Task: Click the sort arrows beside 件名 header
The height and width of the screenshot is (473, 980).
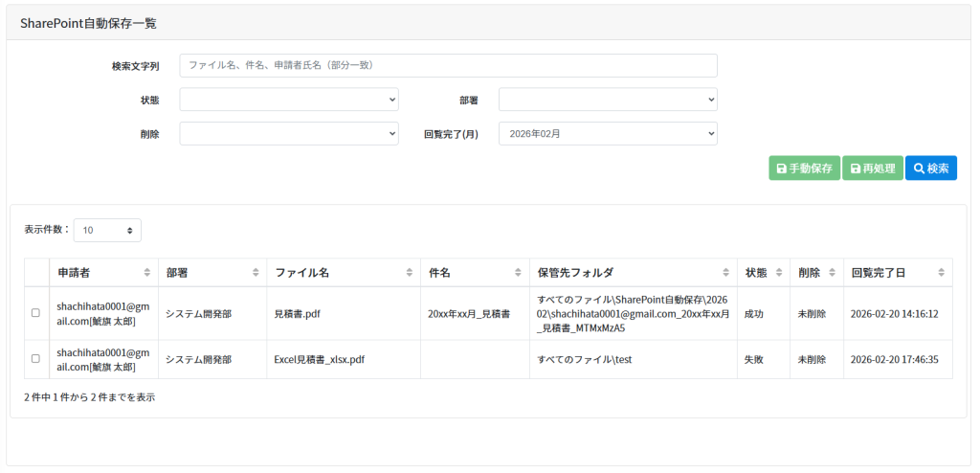Action: (x=518, y=273)
